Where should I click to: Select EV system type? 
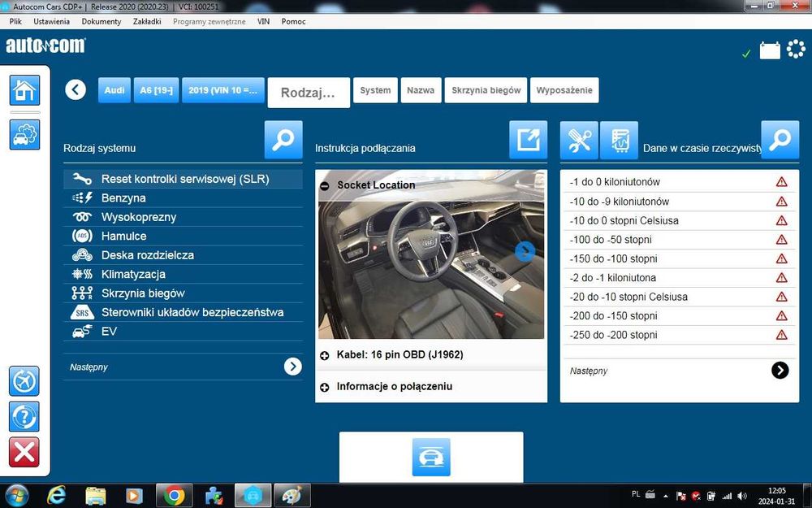coord(183,332)
